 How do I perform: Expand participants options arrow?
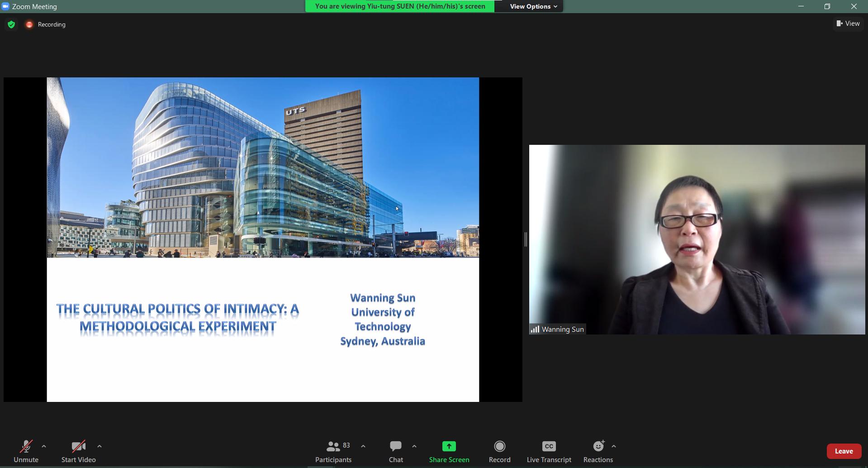tap(363, 446)
